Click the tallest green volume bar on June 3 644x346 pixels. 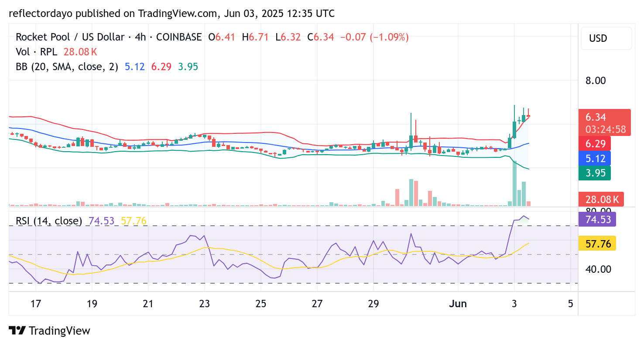tap(515, 183)
